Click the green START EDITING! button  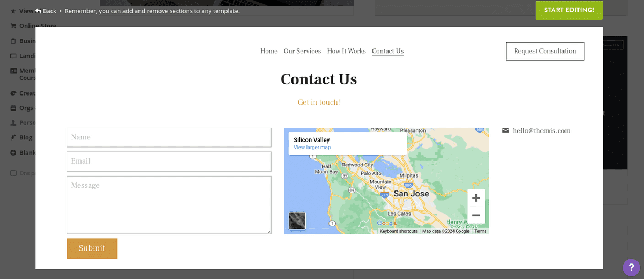coord(569,10)
